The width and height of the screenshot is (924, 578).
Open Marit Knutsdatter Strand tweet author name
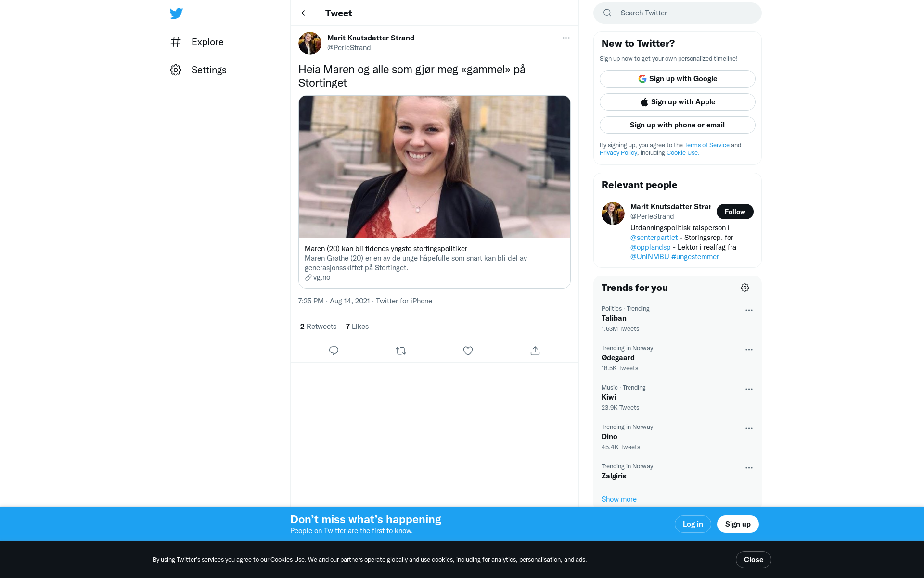pyautogui.click(x=371, y=38)
